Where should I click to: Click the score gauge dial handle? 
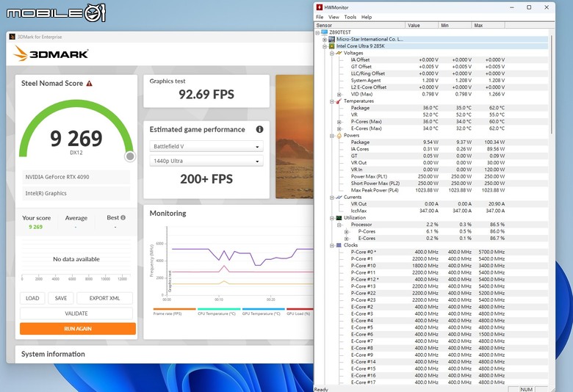130,156
